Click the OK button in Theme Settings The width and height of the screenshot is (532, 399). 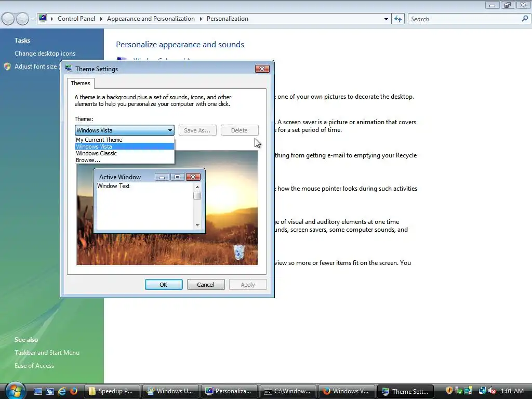164,285
